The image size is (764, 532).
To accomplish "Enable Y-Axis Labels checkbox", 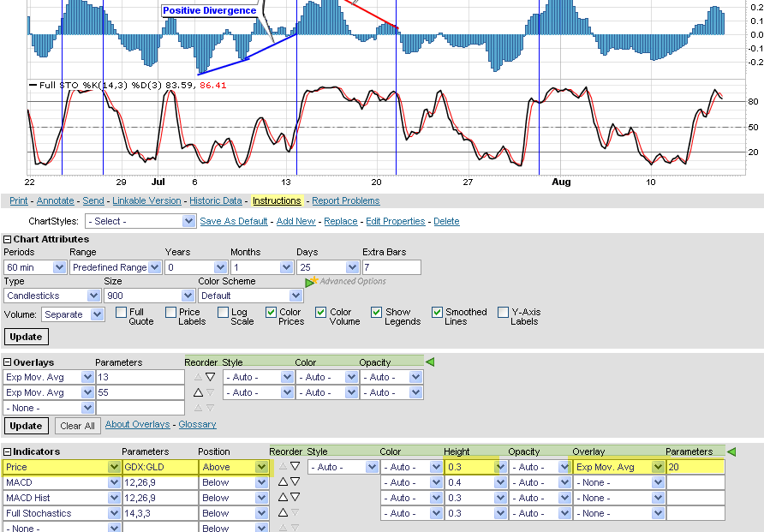I will click(x=504, y=313).
